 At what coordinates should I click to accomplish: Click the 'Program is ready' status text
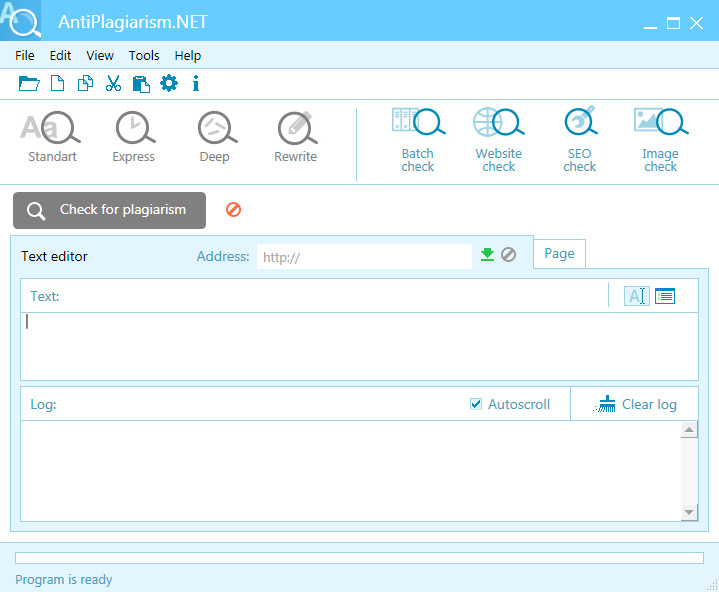(x=64, y=580)
